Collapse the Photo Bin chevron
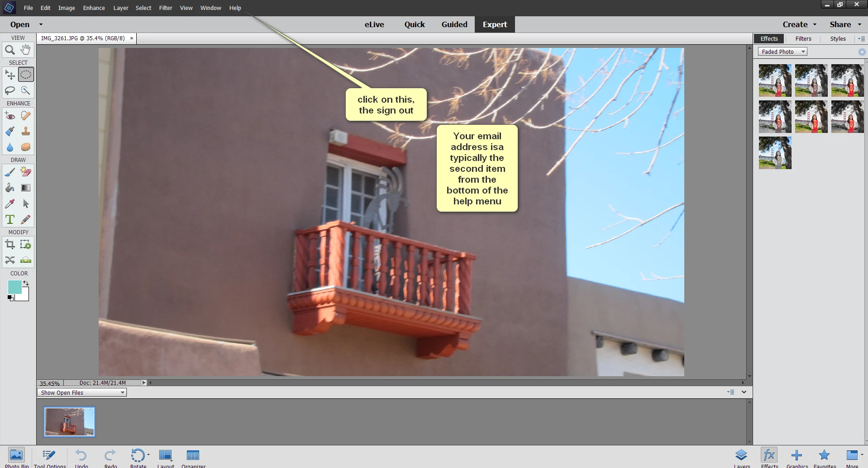Viewport: 868px width, 468px height. tap(744, 392)
